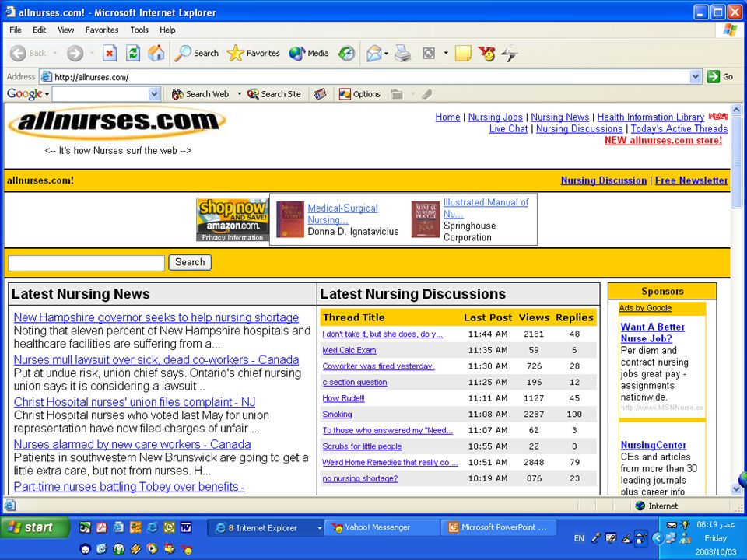Screen dimensions: 747x560
Task: Launch Word from the quick launch W icon
Action: 186,527
